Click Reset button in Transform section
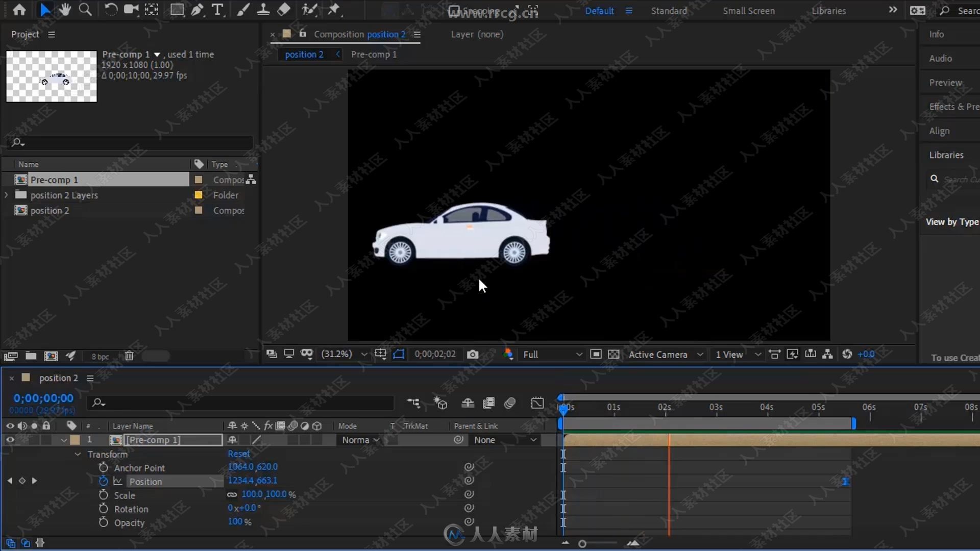Image resolution: width=980 pixels, height=551 pixels. (x=238, y=454)
